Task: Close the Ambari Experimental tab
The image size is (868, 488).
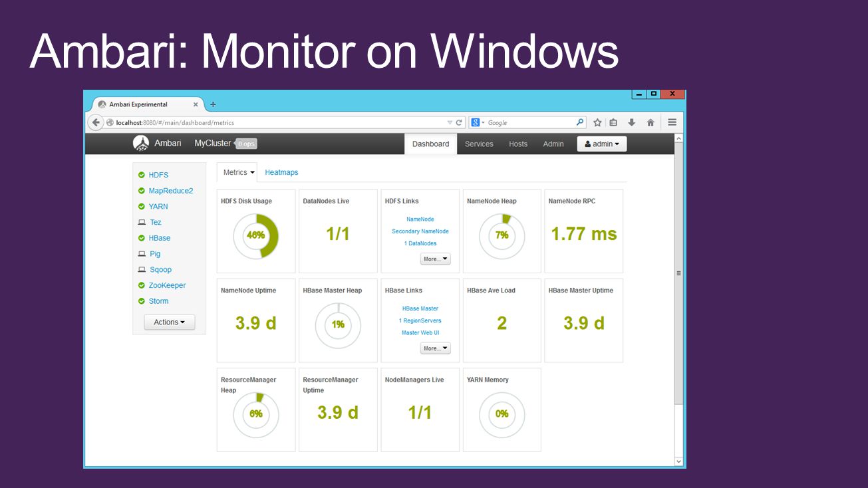Action: tap(196, 104)
